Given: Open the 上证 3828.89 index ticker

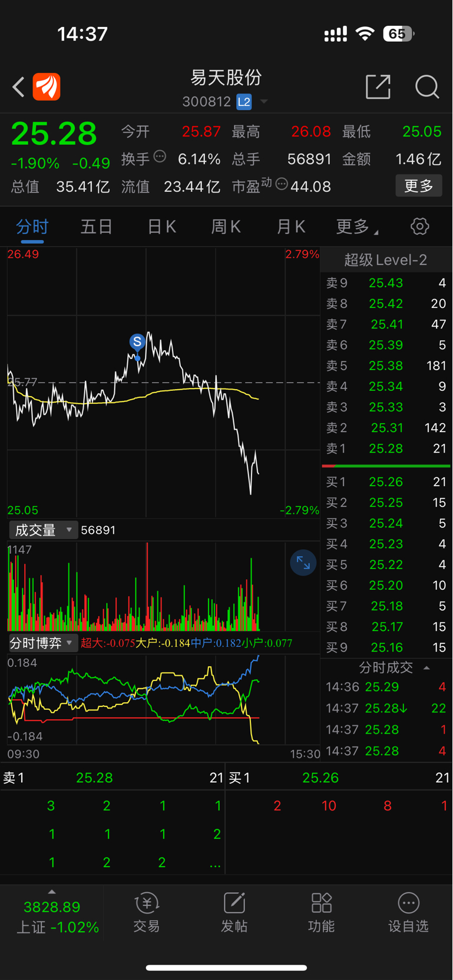Looking at the screenshot, I should point(52,917).
